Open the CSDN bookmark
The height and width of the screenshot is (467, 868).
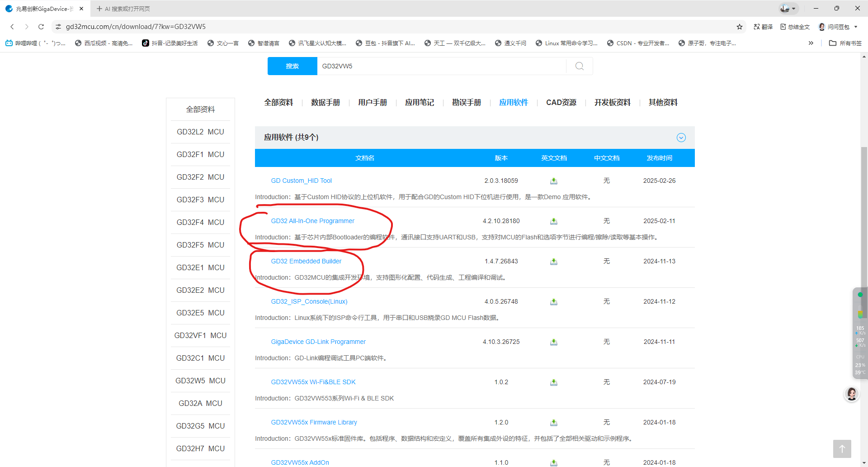(x=638, y=43)
